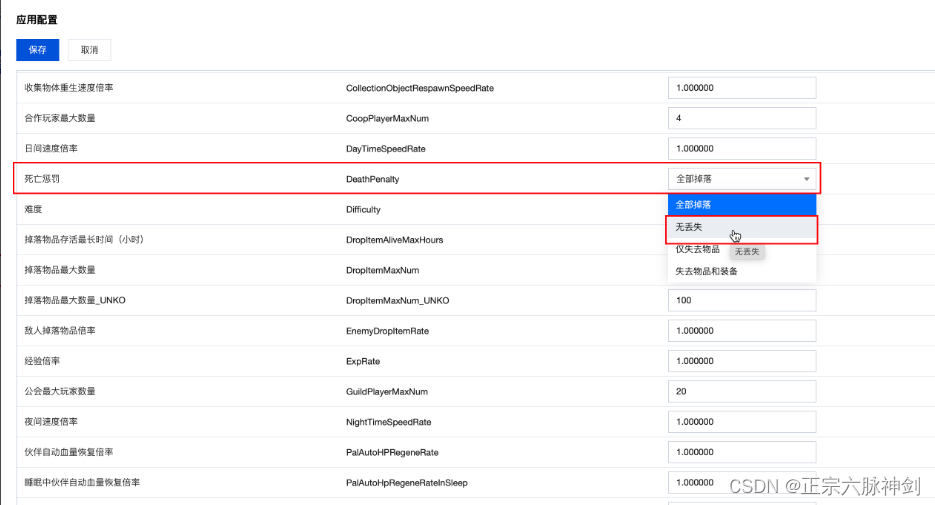Edit EnemyDropItemRate value field
The height and width of the screenshot is (505, 935).
742,330
